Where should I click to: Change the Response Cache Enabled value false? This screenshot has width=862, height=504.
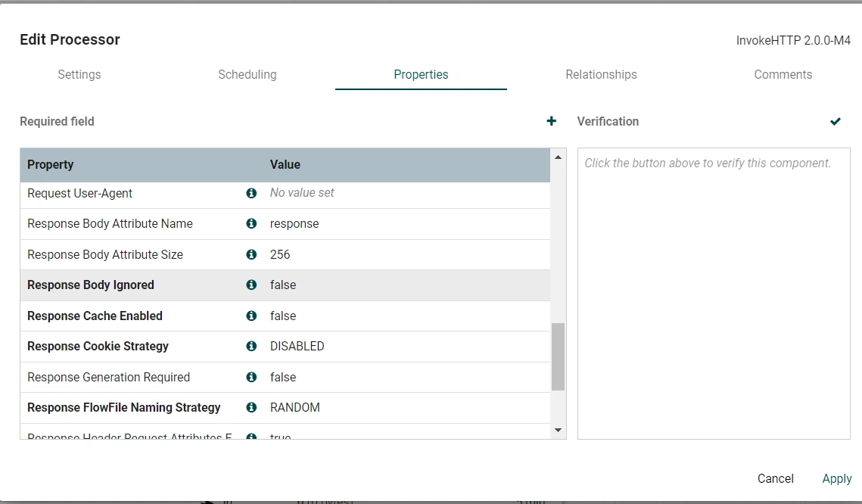click(282, 316)
